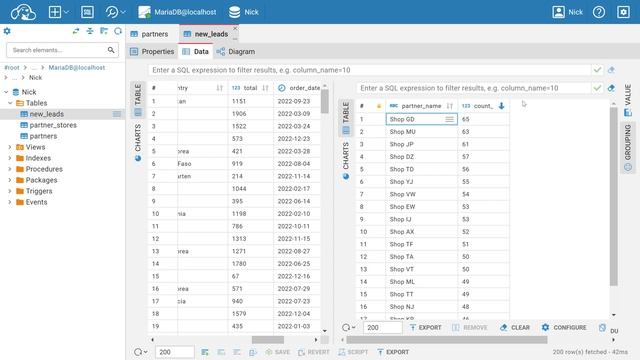Open the new connection plus menu

[58, 12]
